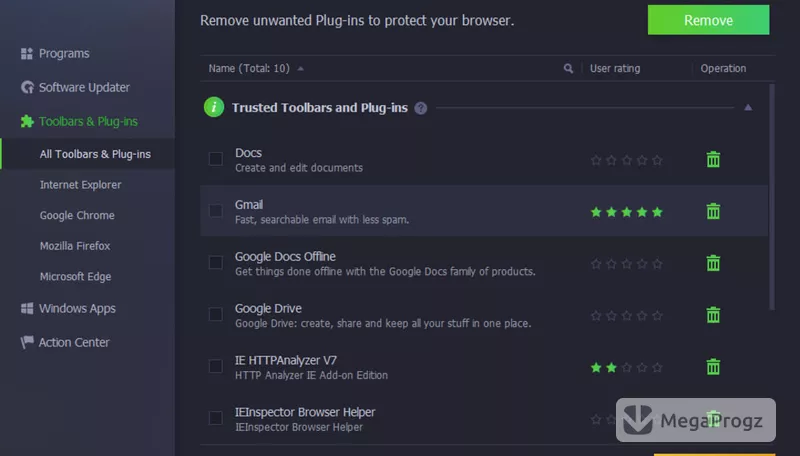Delete Docs plug-in with trash icon
The width and height of the screenshot is (800, 456).
point(713,160)
